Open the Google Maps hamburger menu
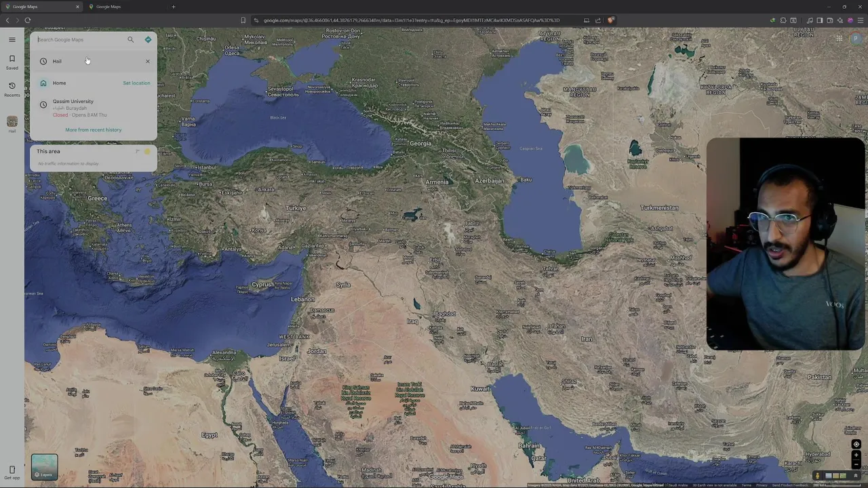The width and height of the screenshot is (868, 488). 12,39
